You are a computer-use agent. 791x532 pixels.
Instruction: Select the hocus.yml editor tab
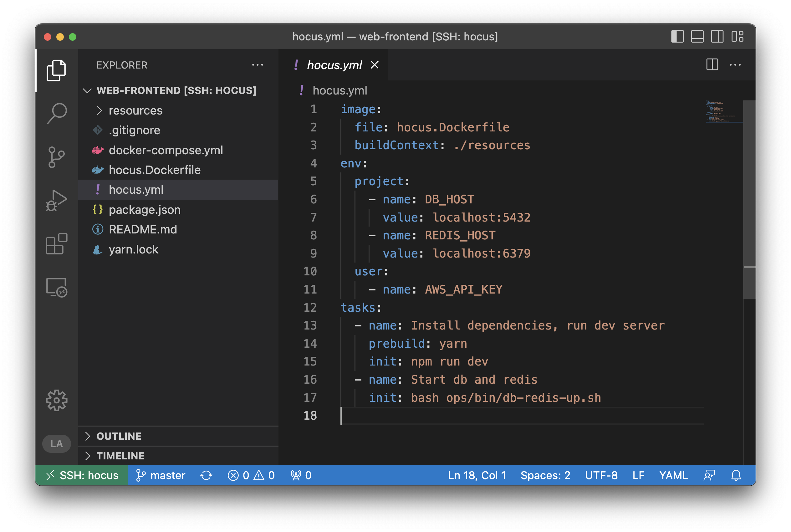pyautogui.click(x=334, y=65)
